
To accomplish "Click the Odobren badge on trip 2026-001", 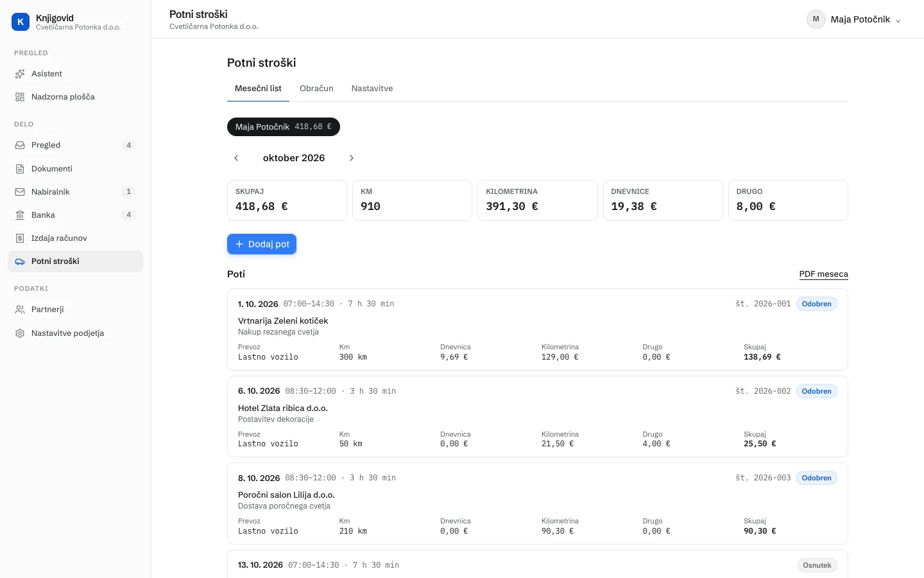I will (x=816, y=304).
